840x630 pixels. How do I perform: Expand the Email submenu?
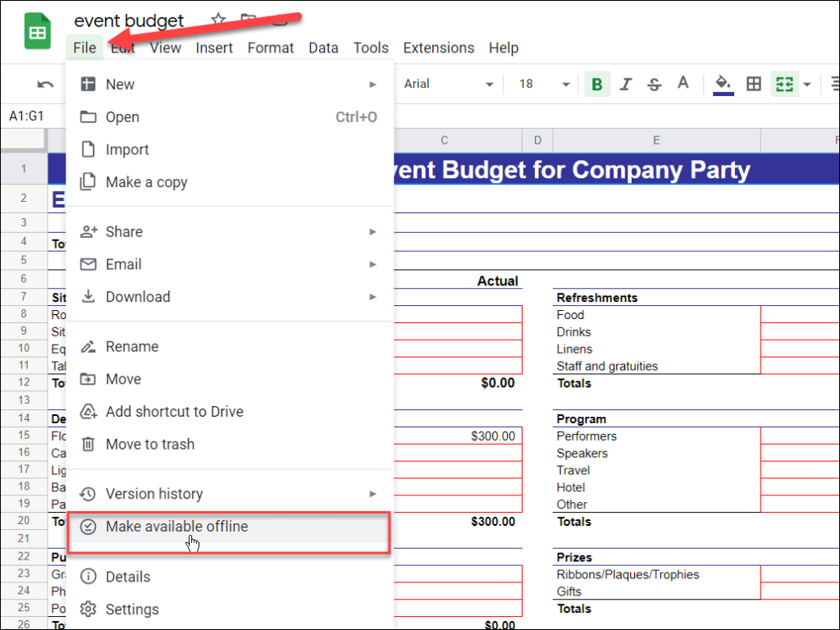tap(230, 264)
